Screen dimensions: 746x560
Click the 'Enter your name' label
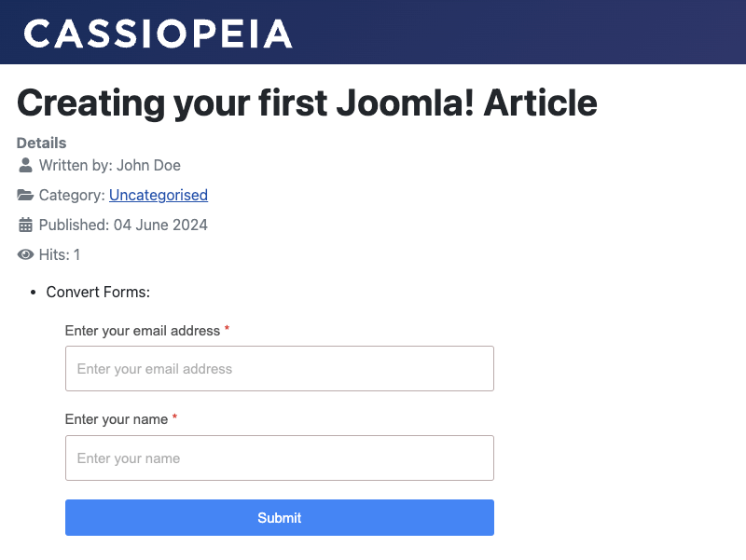[x=116, y=419]
